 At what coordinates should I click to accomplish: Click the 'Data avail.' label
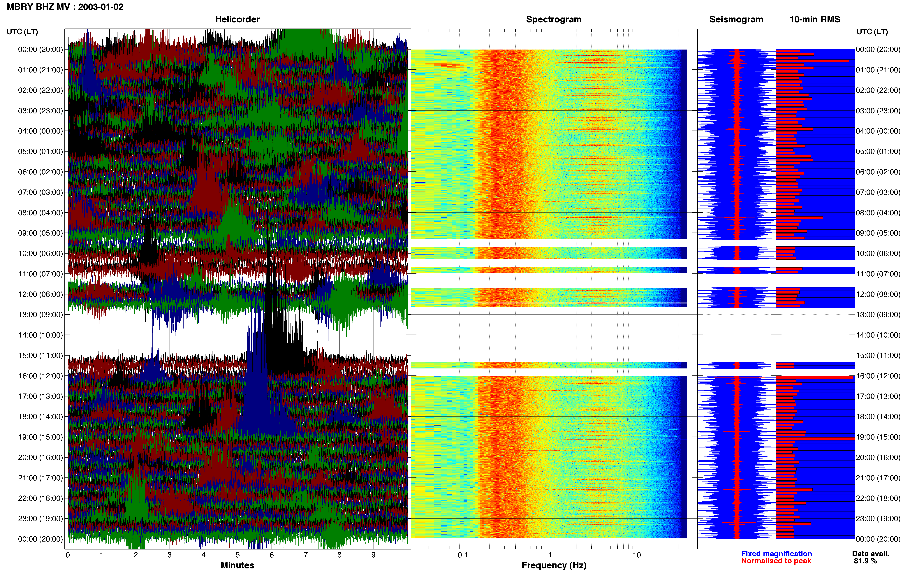coord(870,554)
